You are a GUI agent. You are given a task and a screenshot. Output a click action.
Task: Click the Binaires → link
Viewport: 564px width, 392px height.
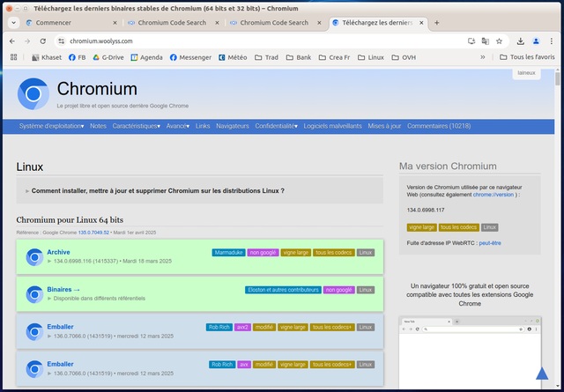pyautogui.click(x=63, y=290)
